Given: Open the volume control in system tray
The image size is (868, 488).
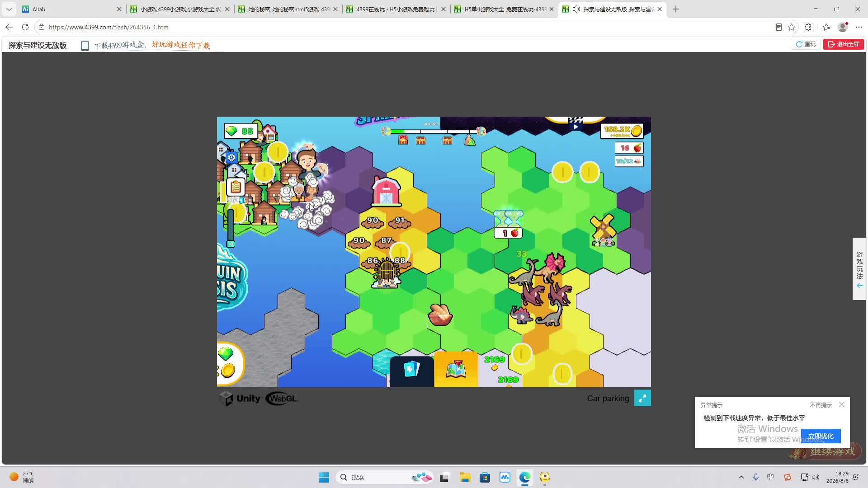Looking at the screenshot, I should click(816, 477).
